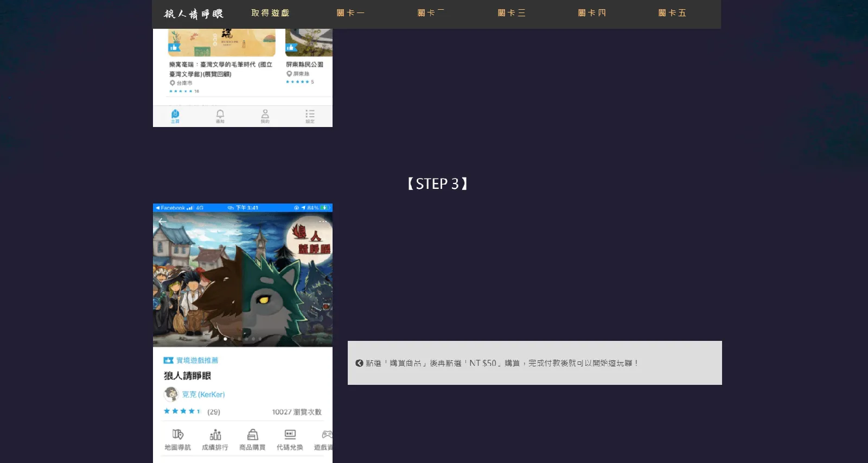Click the star rating under 狼人請睜眼

[182, 411]
